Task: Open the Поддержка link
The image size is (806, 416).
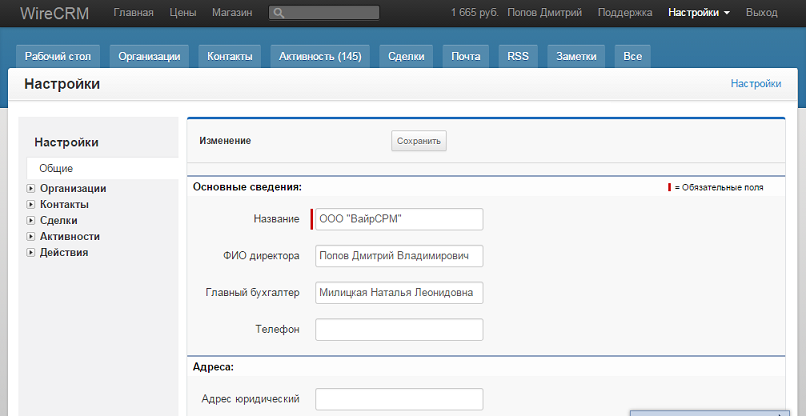Action: pos(625,13)
